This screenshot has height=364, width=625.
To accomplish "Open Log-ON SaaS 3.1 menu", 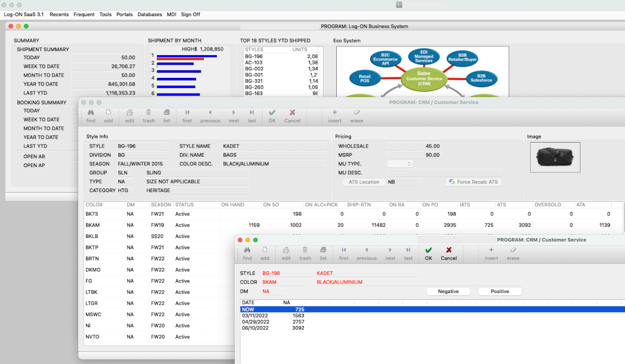I will pos(23,15).
